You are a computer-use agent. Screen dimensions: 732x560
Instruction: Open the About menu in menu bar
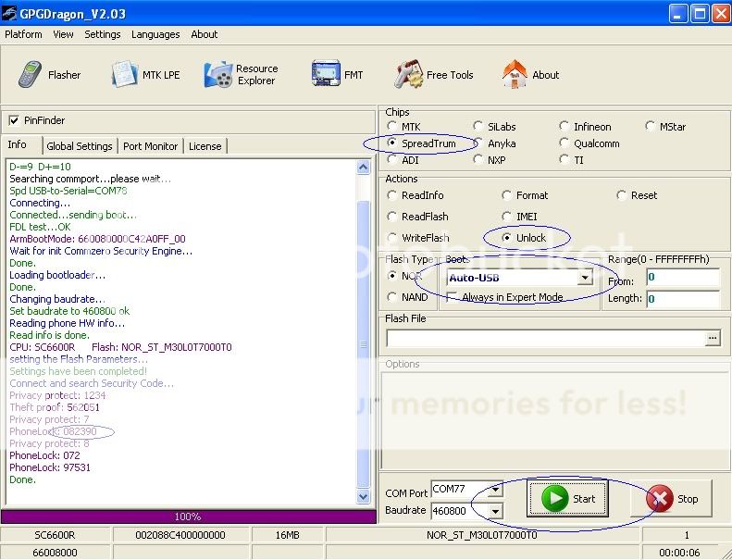(x=204, y=34)
